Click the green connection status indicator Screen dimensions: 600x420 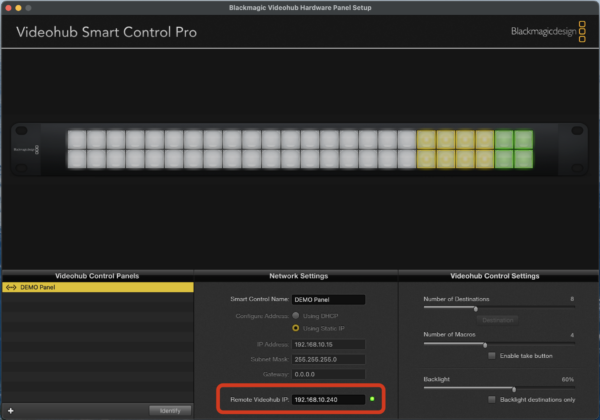point(372,399)
